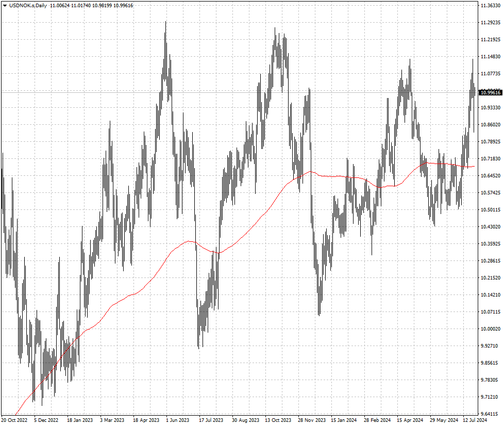This screenshot has height=426, width=504.
Task: Click price scale value 11.21925
Action: pyautogui.click(x=491, y=40)
